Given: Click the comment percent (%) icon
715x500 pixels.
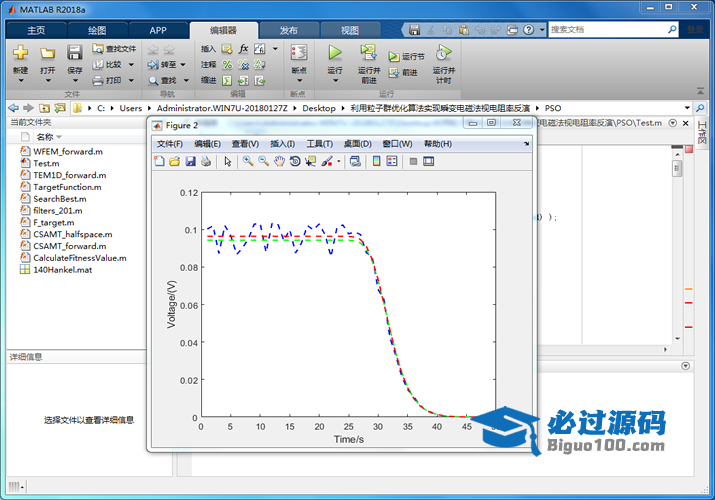Looking at the screenshot, I should [227, 65].
